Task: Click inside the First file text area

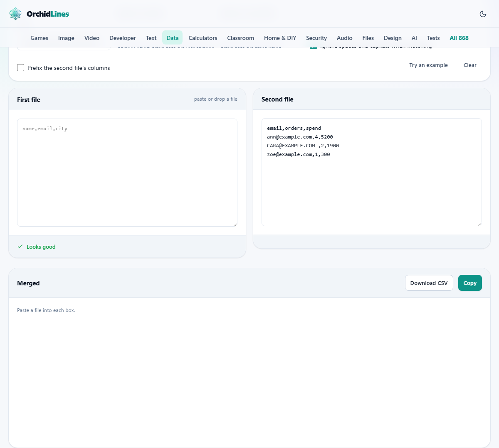Action: 127,173
